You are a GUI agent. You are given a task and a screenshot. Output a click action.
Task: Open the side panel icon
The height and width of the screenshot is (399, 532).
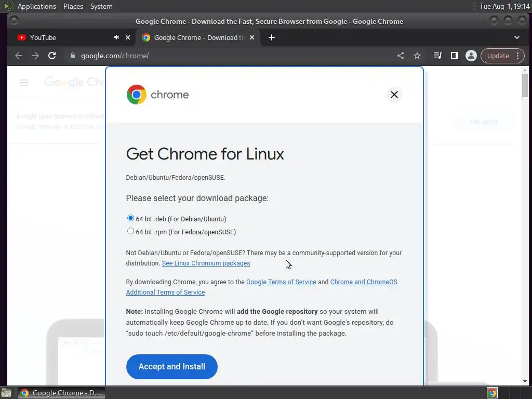tap(454, 56)
